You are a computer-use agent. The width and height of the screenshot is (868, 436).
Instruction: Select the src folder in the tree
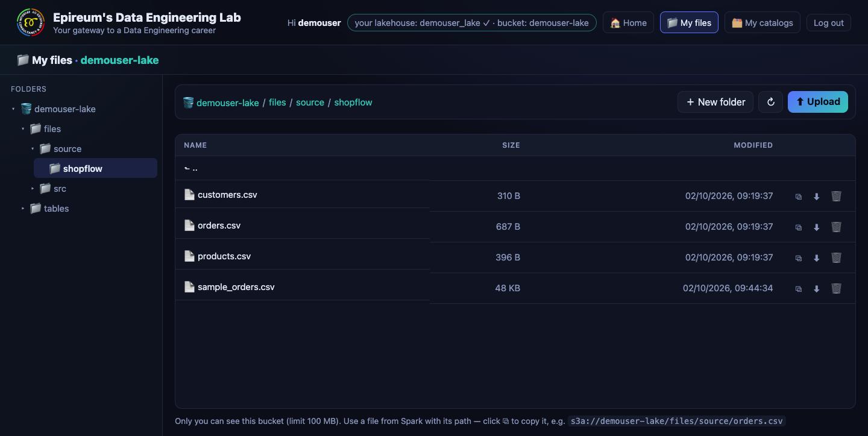53,189
